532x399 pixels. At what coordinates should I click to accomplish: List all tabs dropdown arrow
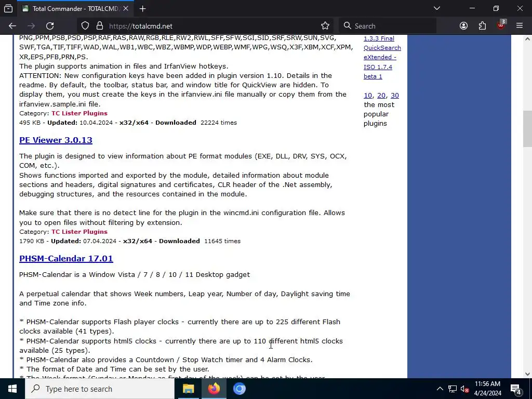[x=437, y=8]
